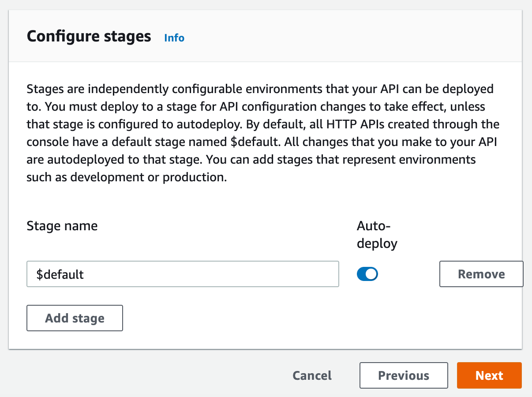Image resolution: width=532 pixels, height=397 pixels.
Task: Click the $default text inside the input
Action: (60, 274)
